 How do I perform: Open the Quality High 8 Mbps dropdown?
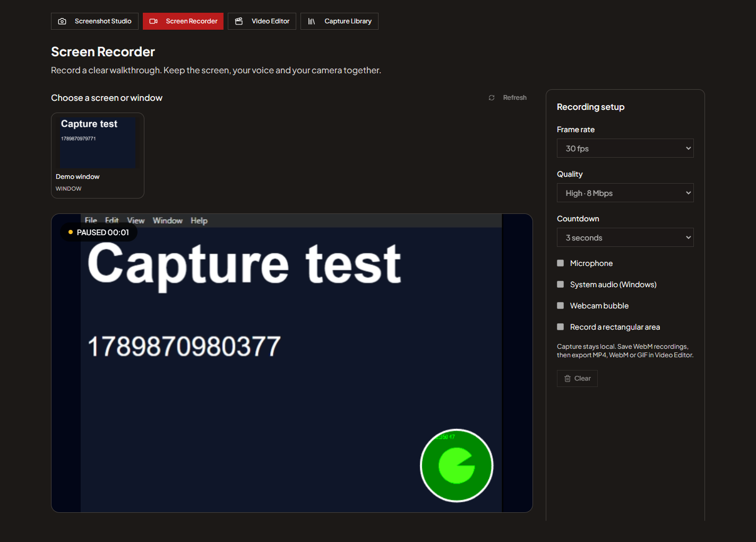tap(625, 193)
